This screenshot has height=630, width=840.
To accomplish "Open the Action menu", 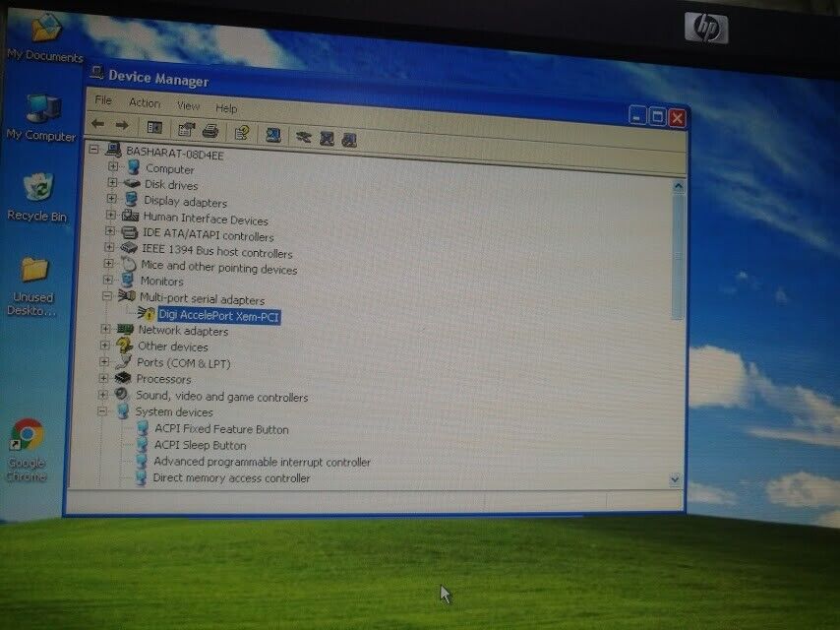I will [x=145, y=102].
